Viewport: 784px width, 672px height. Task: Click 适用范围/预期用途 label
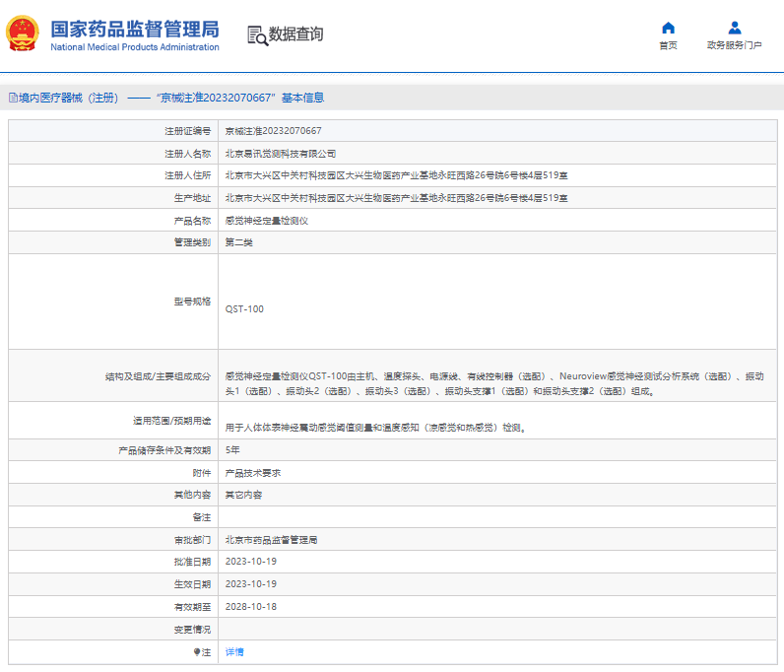172,421
